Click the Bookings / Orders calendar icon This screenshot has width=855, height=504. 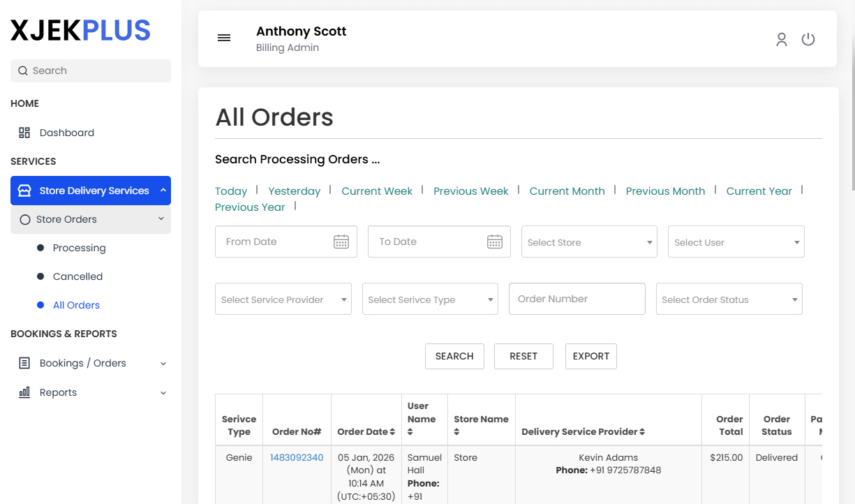pos(24,363)
